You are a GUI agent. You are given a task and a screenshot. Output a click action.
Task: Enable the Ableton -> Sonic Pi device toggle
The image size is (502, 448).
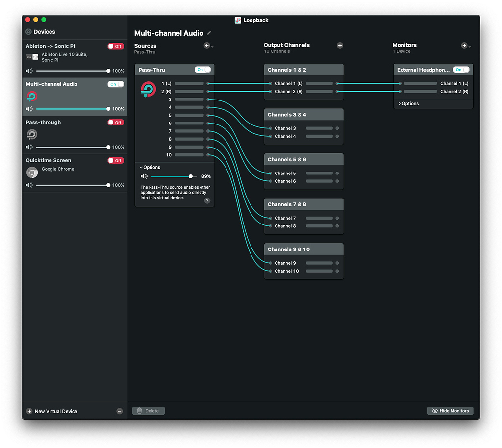tap(115, 46)
